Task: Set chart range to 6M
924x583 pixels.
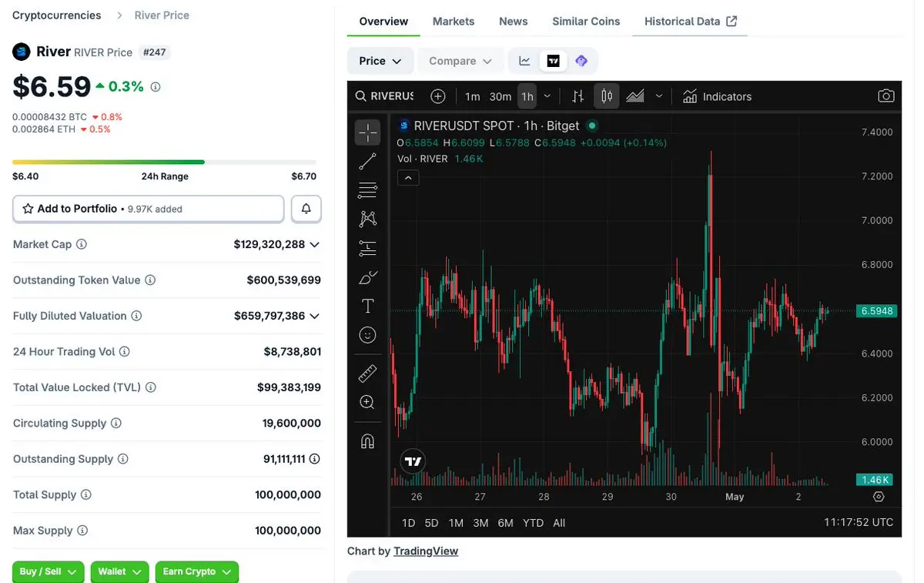Action: [x=506, y=523]
